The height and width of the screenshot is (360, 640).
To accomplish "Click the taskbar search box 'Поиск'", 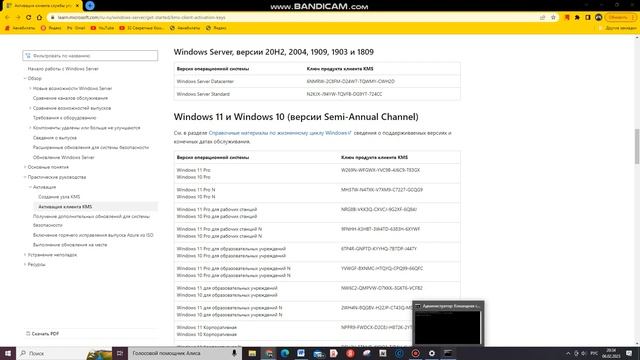I will click(52, 353).
